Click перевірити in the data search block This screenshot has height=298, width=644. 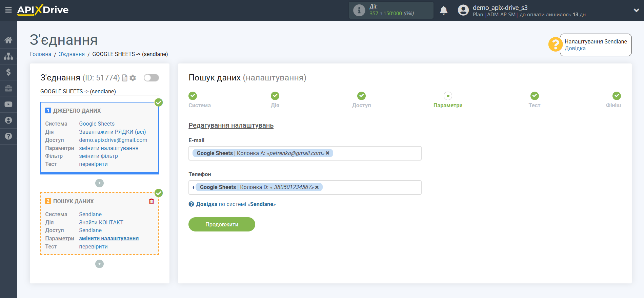(93, 247)
